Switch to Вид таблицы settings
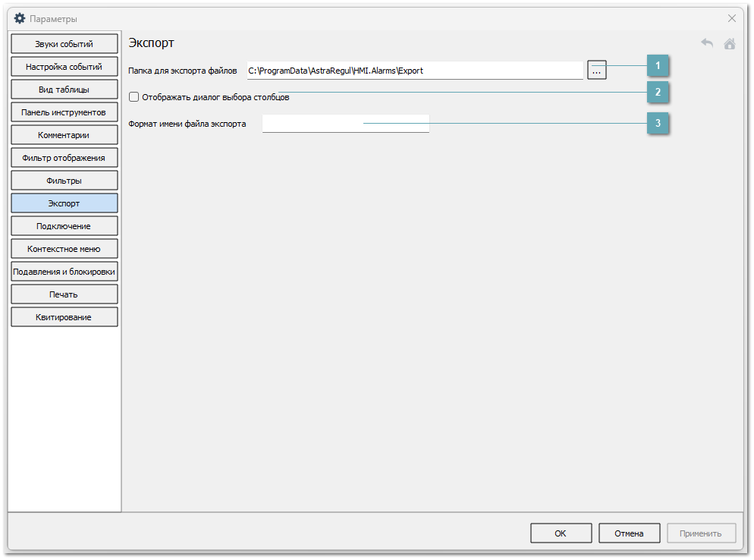 (64, 90)
